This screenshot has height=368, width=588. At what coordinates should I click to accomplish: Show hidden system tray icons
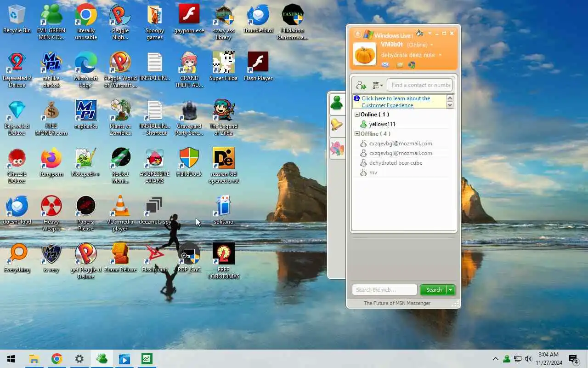coord(495,359)
